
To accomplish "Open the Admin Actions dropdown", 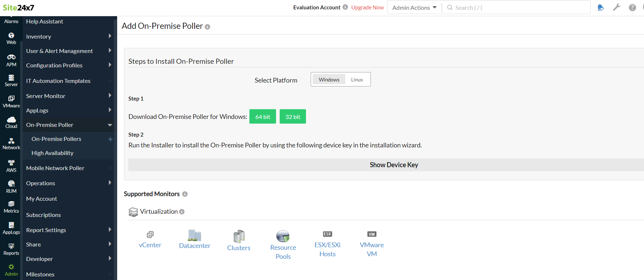I will [414, 8].
